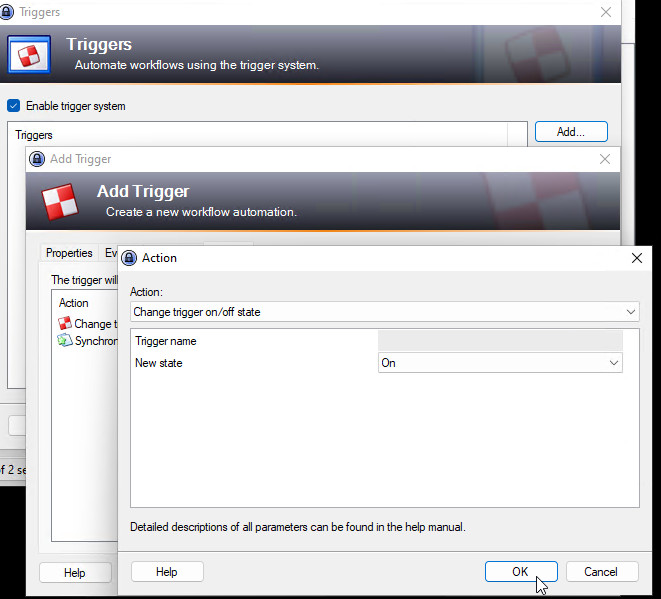This screenshot has height=599, width=661.
Task: Click the lock icon in Add Trigger title bar
Action: 37,159
